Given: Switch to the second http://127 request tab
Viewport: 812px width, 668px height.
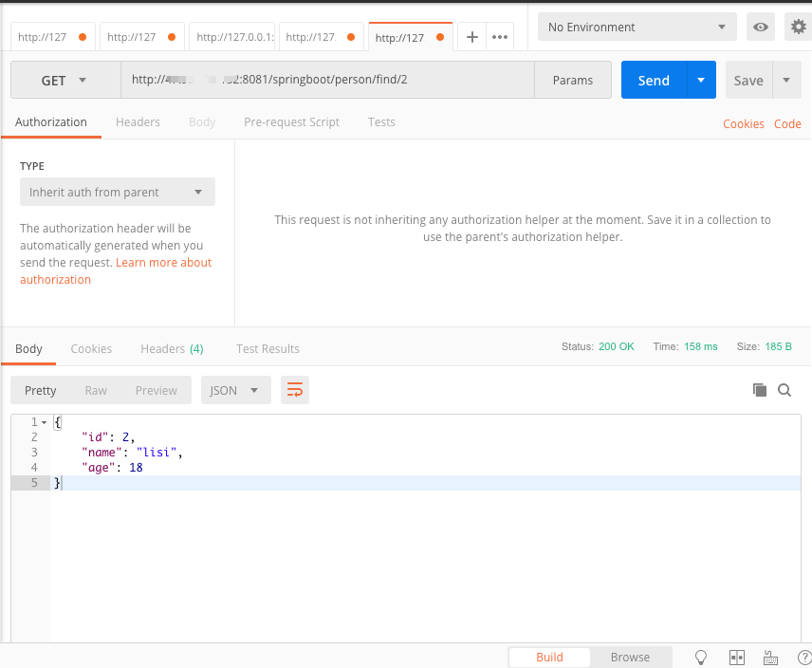Looking at the screenshot, I should tap(142, 37).
